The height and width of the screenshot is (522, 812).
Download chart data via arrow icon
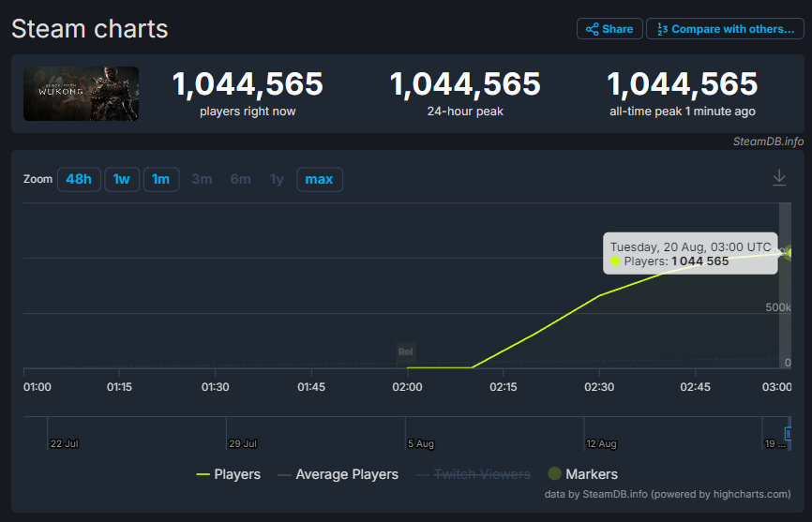click(779, 178)
